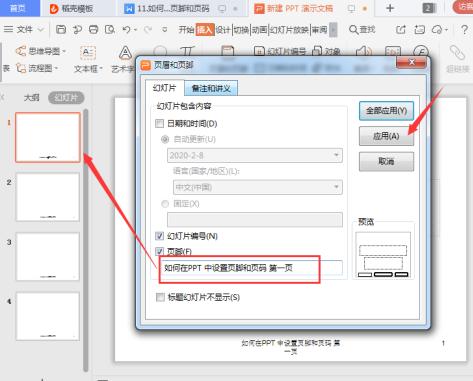Click the 取消 button
473x381 pixels.
[386, 161]
